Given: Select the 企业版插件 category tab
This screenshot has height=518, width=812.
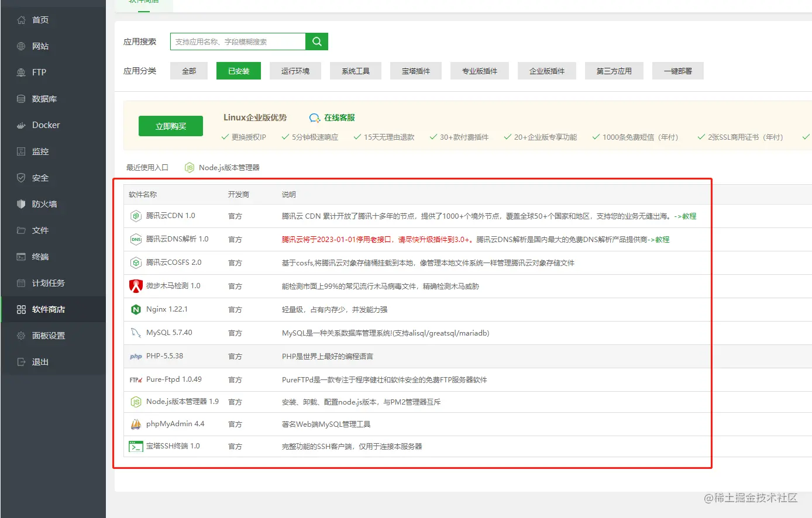Looking at the screenshot, I should pyautogui.click(x=547, y=71).
